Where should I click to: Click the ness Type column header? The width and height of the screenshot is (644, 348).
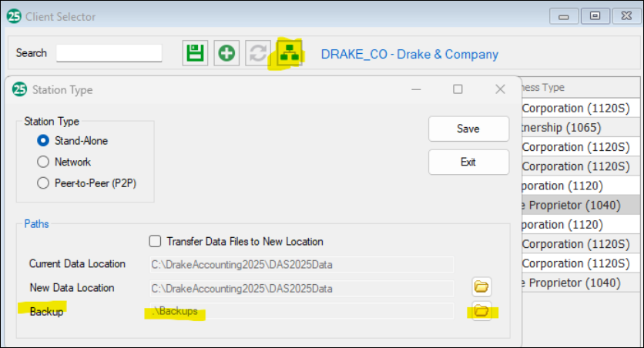(580, 88)
